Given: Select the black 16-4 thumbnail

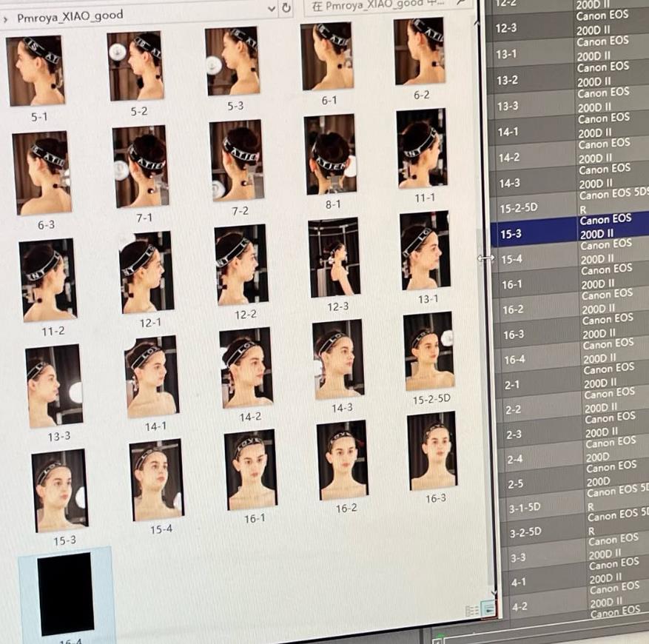Looking at the screenshot, I should (x=65, y=594).
